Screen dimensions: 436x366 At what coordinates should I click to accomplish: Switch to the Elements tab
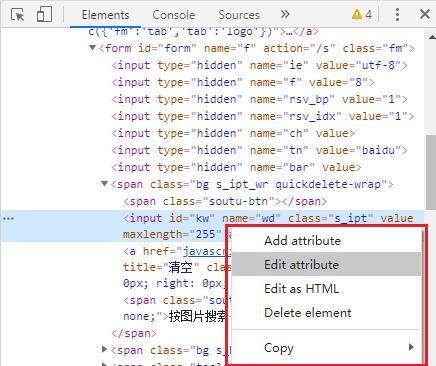pos(105,15)
